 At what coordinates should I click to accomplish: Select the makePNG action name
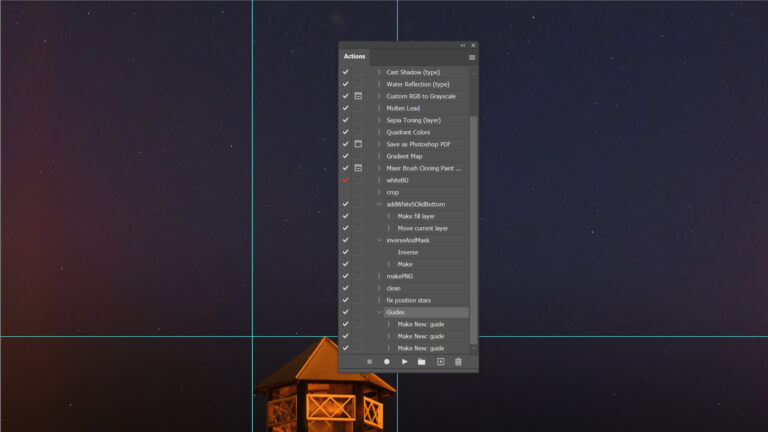[399, 276]
